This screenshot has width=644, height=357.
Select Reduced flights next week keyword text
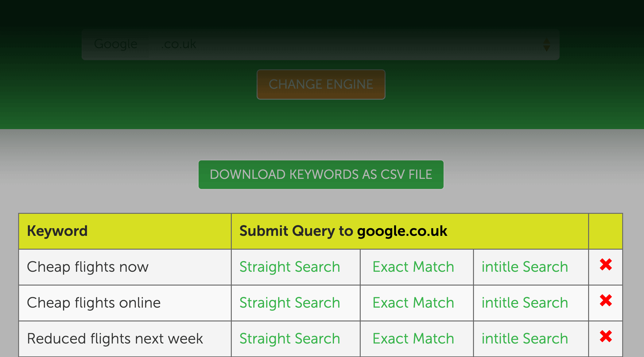coord(115,339)
